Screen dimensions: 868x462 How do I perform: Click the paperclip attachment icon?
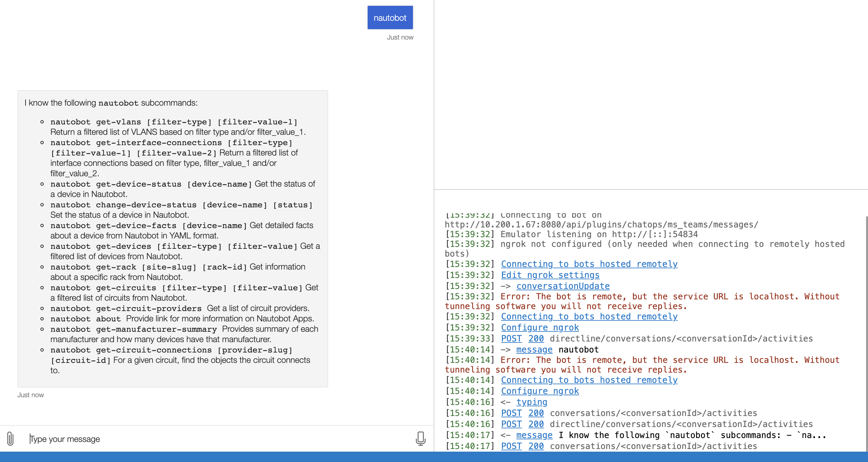10,439
